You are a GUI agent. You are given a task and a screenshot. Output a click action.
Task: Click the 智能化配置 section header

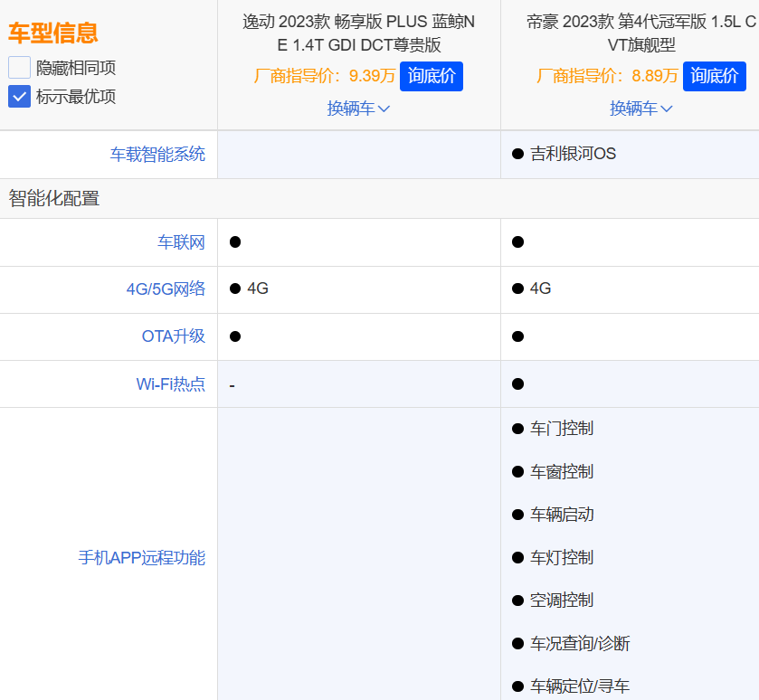[54, 198]
